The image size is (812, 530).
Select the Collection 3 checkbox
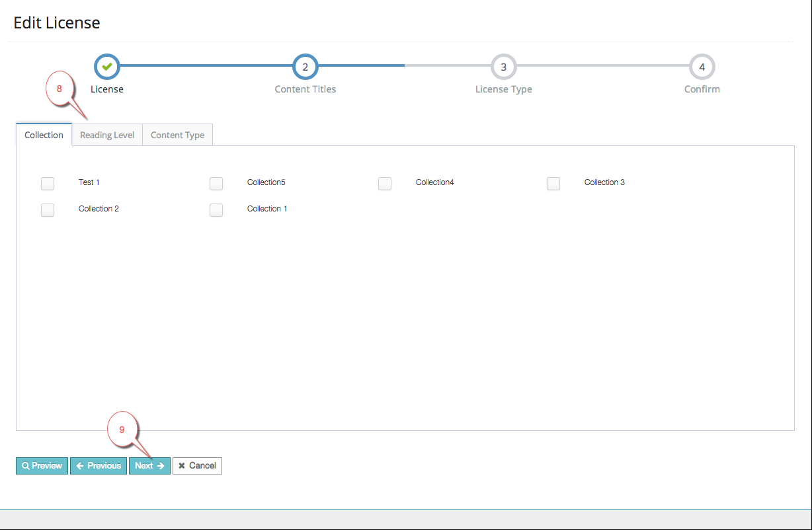pos(553,184)
